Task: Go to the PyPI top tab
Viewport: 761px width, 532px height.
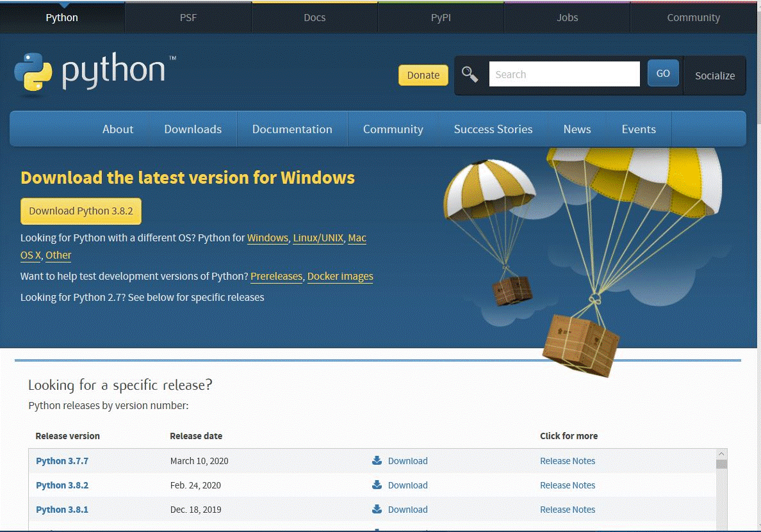Action: (x=441, y=17)
